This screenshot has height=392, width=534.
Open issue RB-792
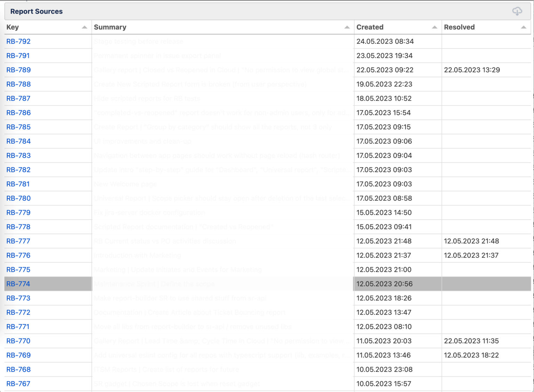click(x=18, y=41)
